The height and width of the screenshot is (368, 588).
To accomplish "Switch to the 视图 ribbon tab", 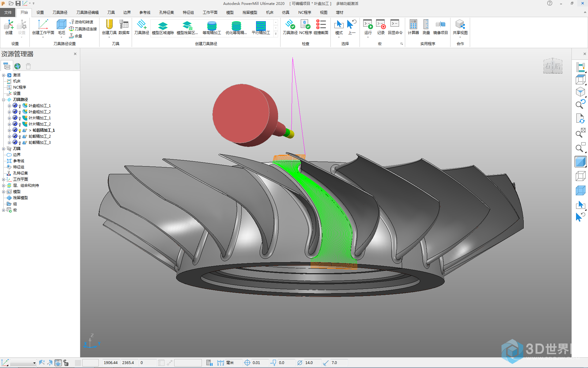I will coord(324,12).
